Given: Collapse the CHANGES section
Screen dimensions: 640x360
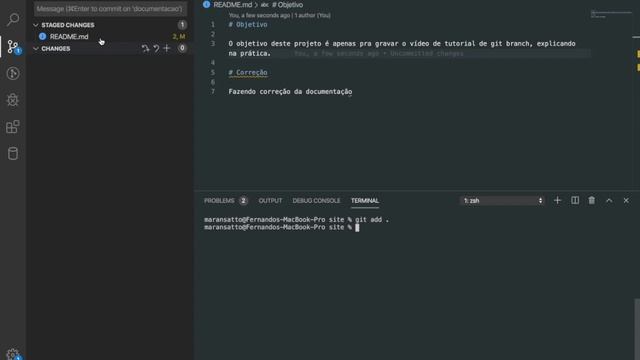Looking at the screenshot, I should coord(36,49).
